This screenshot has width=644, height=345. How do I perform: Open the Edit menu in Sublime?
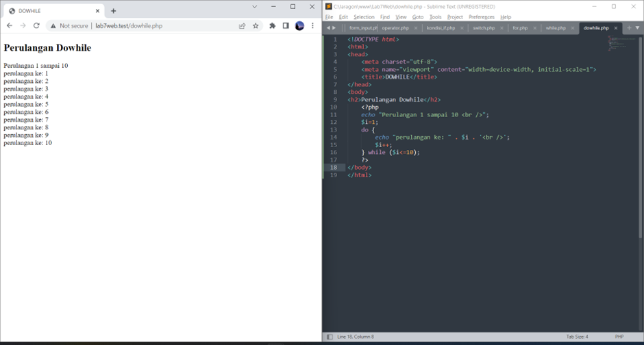(343, 17)
